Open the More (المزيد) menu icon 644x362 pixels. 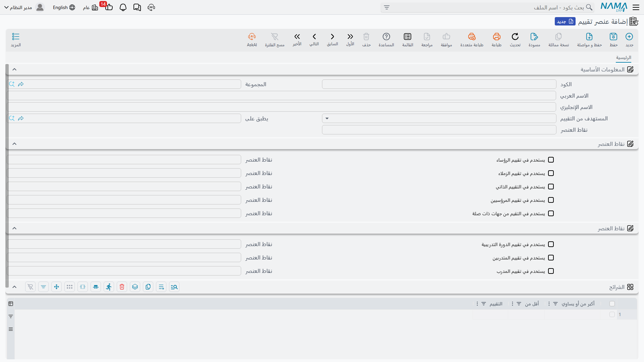click(x=16, y=37)
